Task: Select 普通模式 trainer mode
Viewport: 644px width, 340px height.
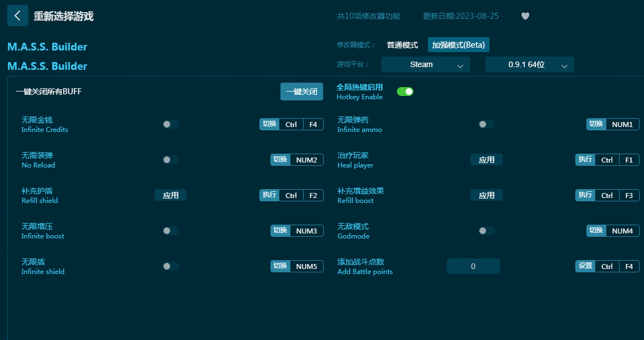Action: (x=402, y=45)
